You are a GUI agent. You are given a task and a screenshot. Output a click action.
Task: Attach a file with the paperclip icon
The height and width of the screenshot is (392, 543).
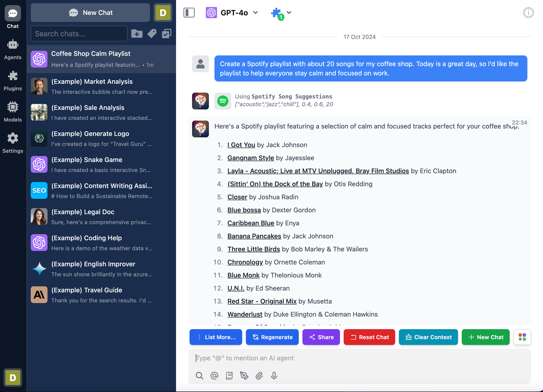[x=259, y=376]
